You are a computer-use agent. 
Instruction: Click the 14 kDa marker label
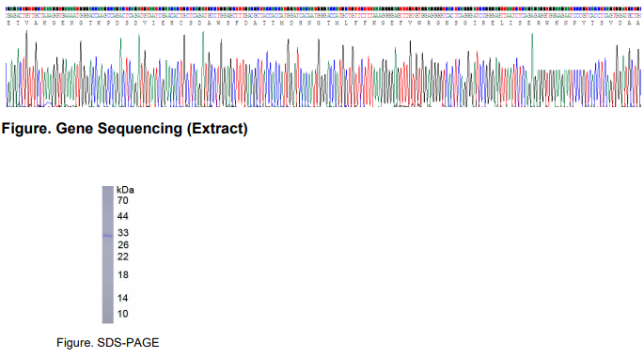click(123, 299)
